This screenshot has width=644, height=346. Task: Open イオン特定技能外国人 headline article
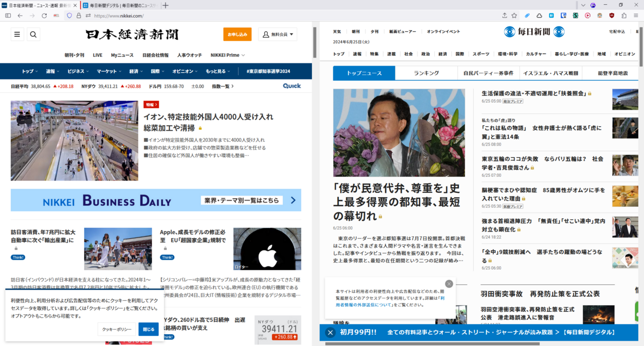[208, 122]
